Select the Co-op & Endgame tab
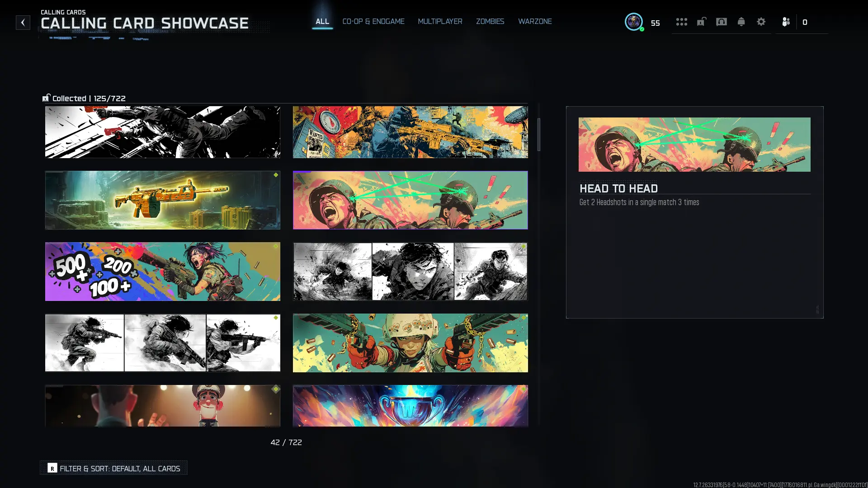 coord(373,22)
